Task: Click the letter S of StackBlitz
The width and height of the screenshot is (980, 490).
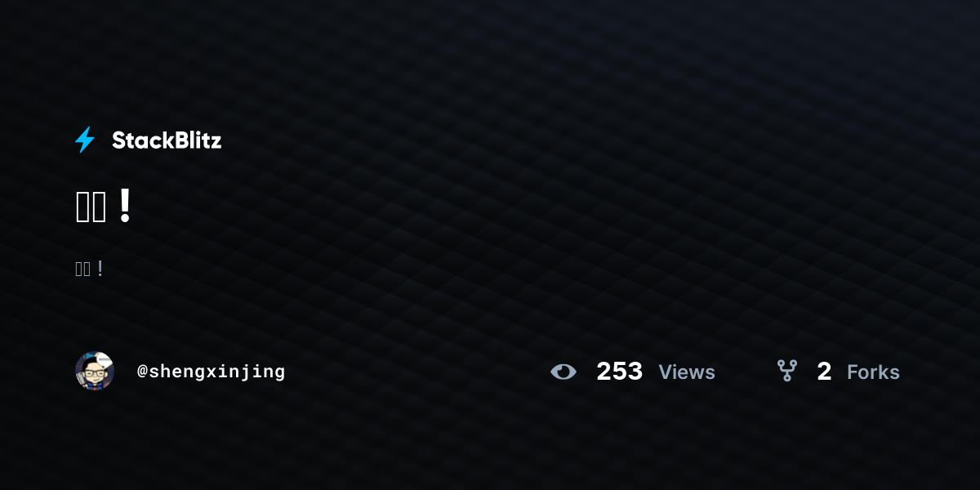Action: coord(119,140)
